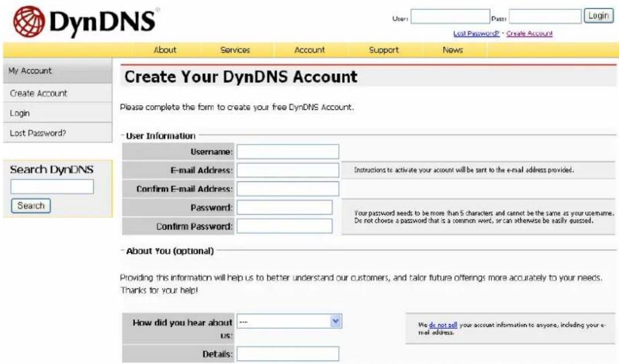Click the header Pass input field

pyautogui.click(x=545, y=16)
